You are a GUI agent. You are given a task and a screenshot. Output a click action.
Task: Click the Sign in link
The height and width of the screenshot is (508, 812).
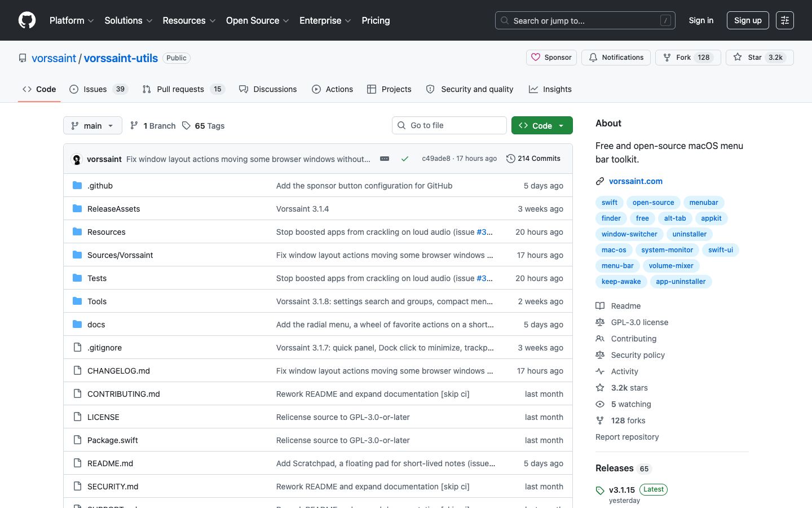pos(701,20)
